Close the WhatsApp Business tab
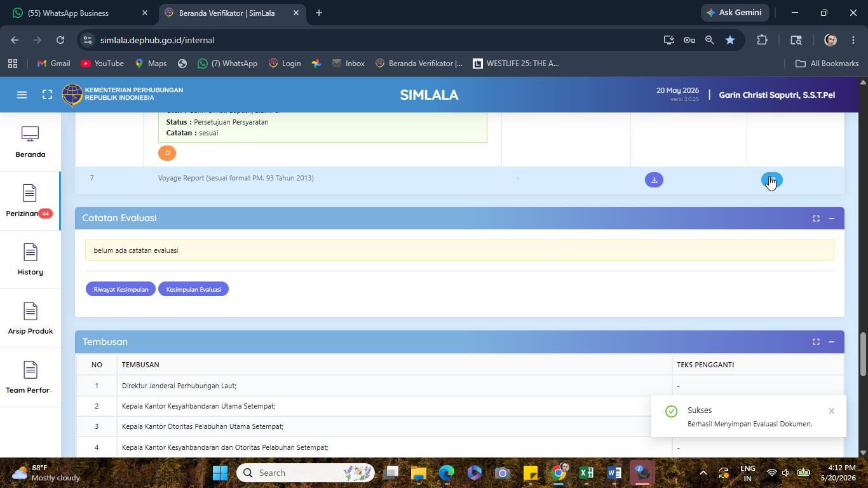Viewport: 868px width, 488px height. click(145, 13)
